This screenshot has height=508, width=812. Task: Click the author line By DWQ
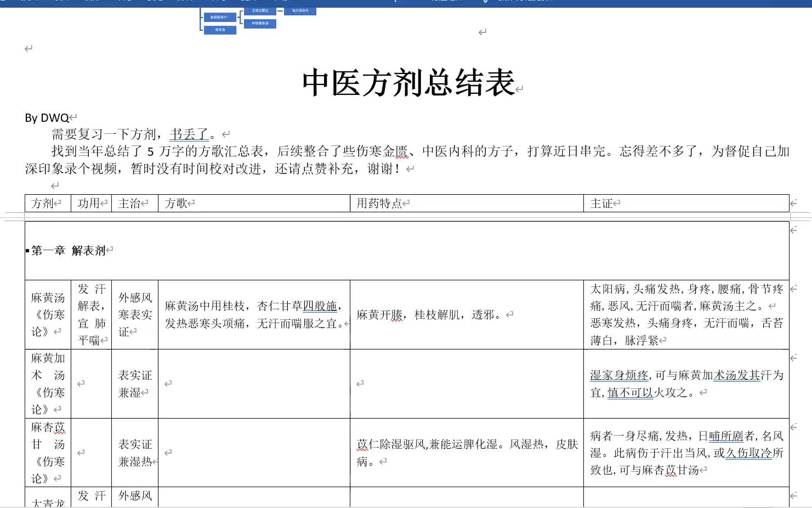coord(47,118)
